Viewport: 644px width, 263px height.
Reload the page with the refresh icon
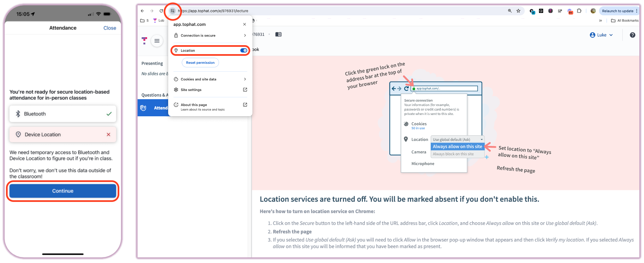click(x=161, y=11)
